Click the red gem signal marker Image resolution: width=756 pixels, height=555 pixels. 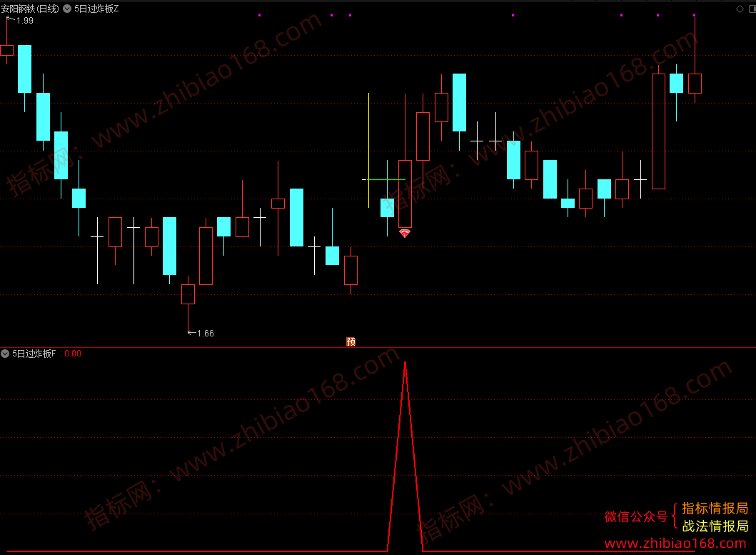[x=405, y=234]
